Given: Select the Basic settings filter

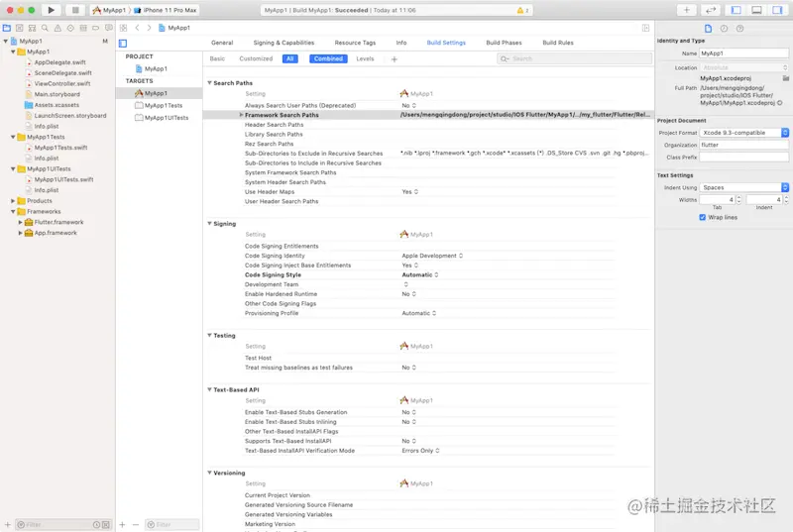Looking at the screenshot, I should click(217, 58).
